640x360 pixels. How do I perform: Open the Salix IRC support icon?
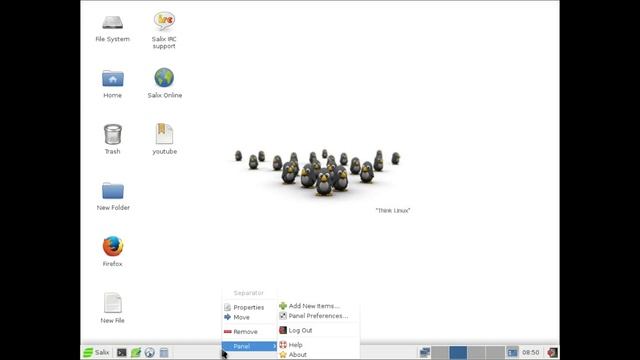164,21
